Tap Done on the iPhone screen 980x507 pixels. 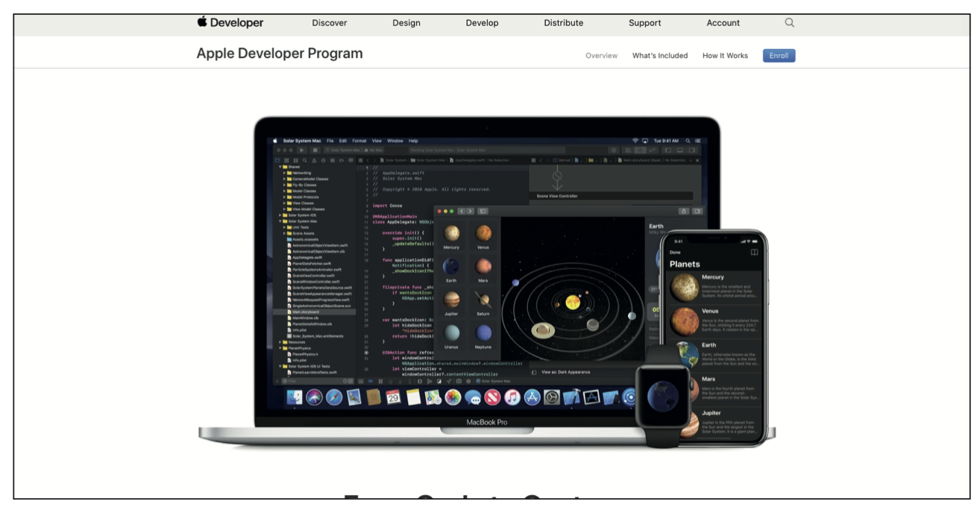click(x=675, y=253)
